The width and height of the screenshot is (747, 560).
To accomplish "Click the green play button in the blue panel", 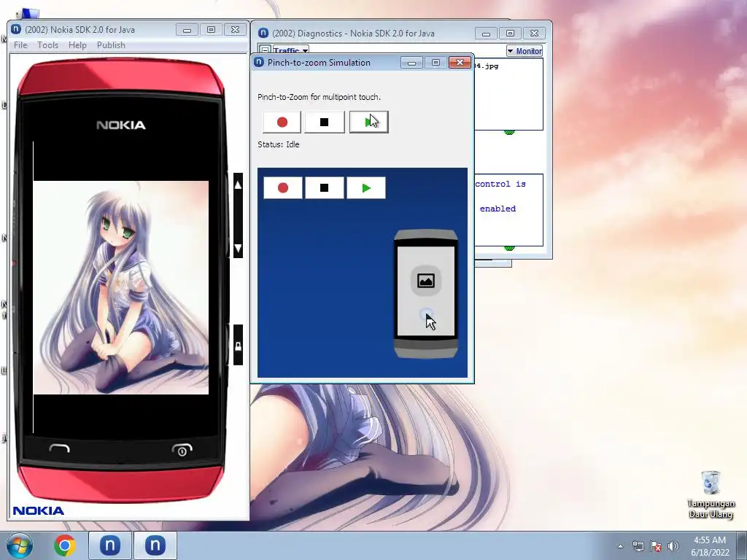I will pos(366,187).
